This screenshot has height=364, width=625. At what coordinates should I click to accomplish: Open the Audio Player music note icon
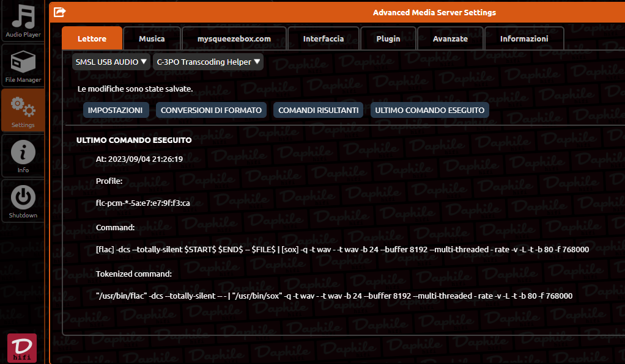(23, 16)
